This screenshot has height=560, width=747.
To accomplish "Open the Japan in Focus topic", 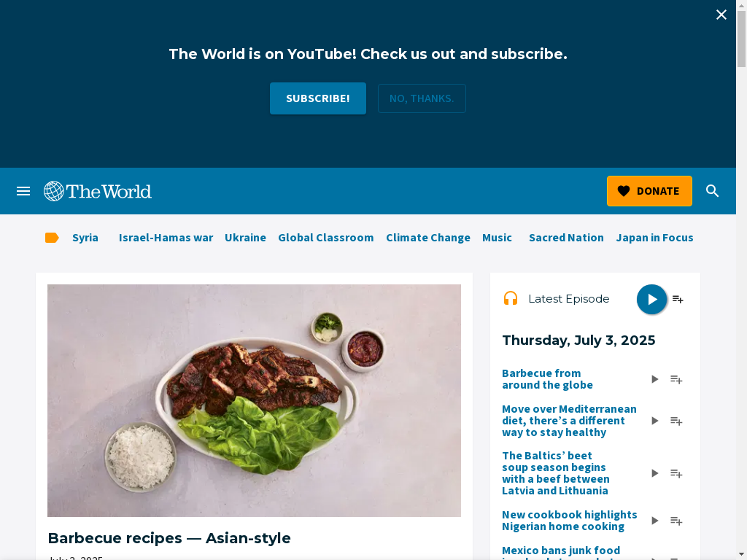I will click(x=654, y=238).
